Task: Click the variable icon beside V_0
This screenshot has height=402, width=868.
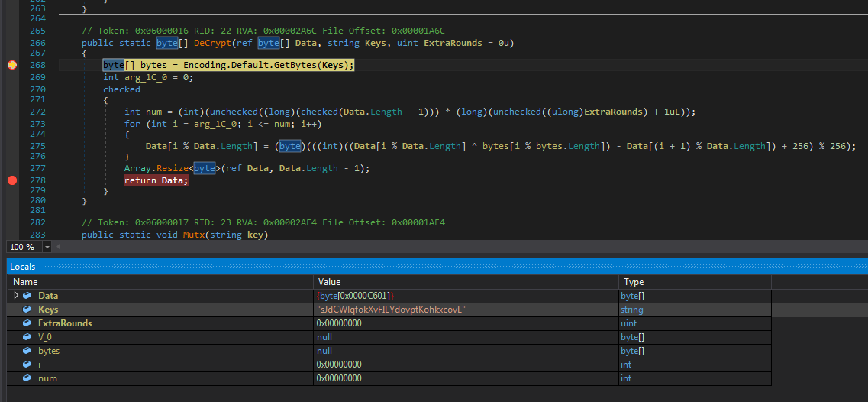Action: point(27,337)
